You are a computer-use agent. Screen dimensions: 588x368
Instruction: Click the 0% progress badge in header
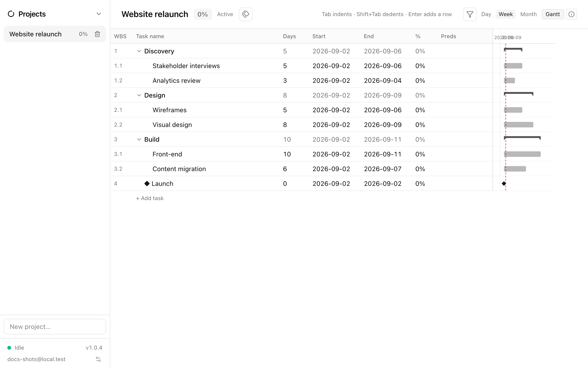pos(203,14)
